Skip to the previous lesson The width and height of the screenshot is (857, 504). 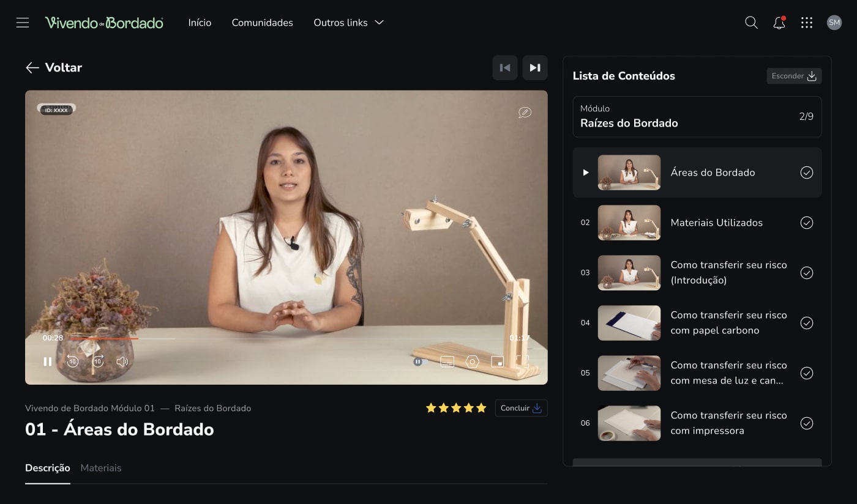coord(505,68)
